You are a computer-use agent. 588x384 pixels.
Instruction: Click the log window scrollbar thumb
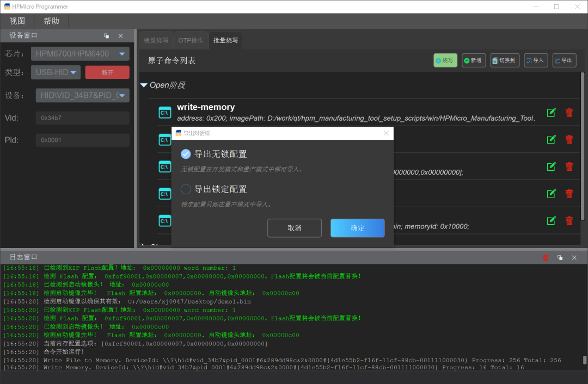tap(585, 360)
